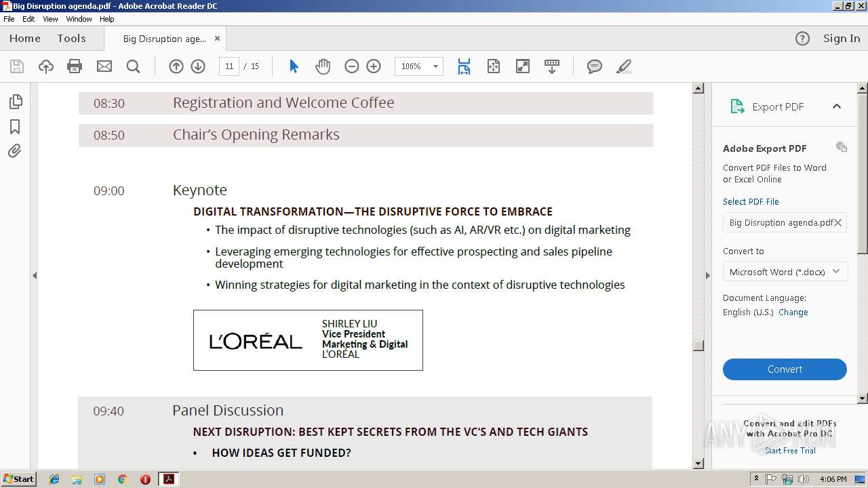Click the fit width scrolling icon
This screenshot has width=868, height=488.
click(x=464, y=66)
